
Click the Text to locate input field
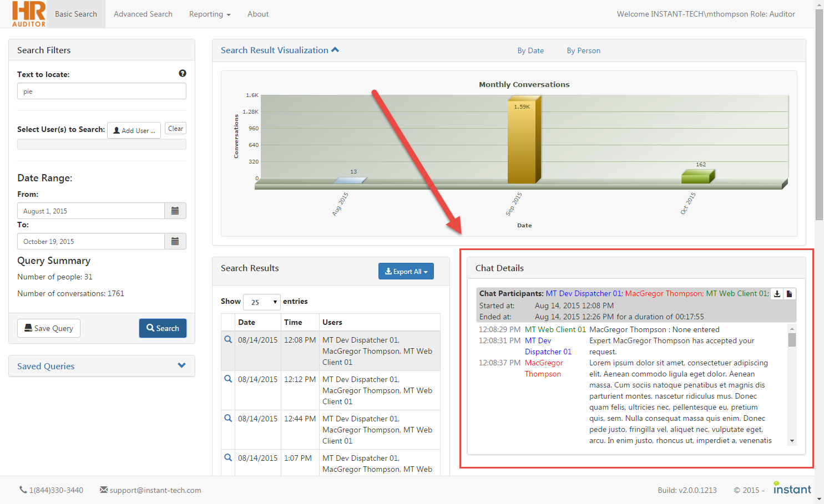[102, 91]
